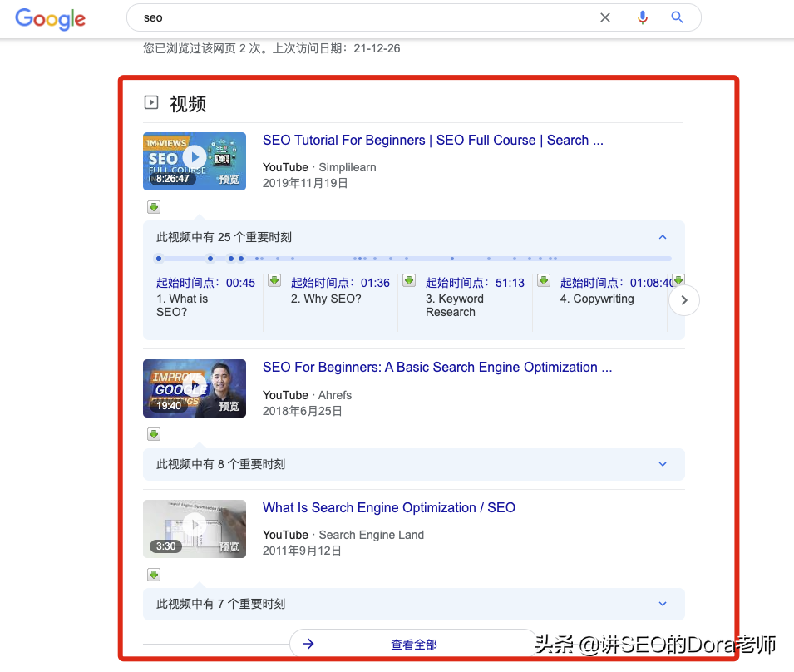Click 'Ahrefs' channel name
Image resolution: width=794 pixels, height=672 pixels.
point(335,395)
